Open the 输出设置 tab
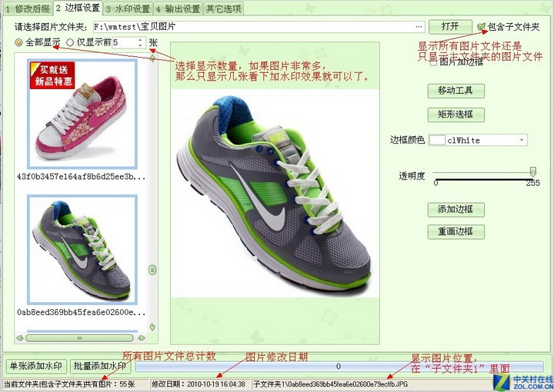Image resolution: width=554 pixels, height=392 pixels. tap(178, 8)
